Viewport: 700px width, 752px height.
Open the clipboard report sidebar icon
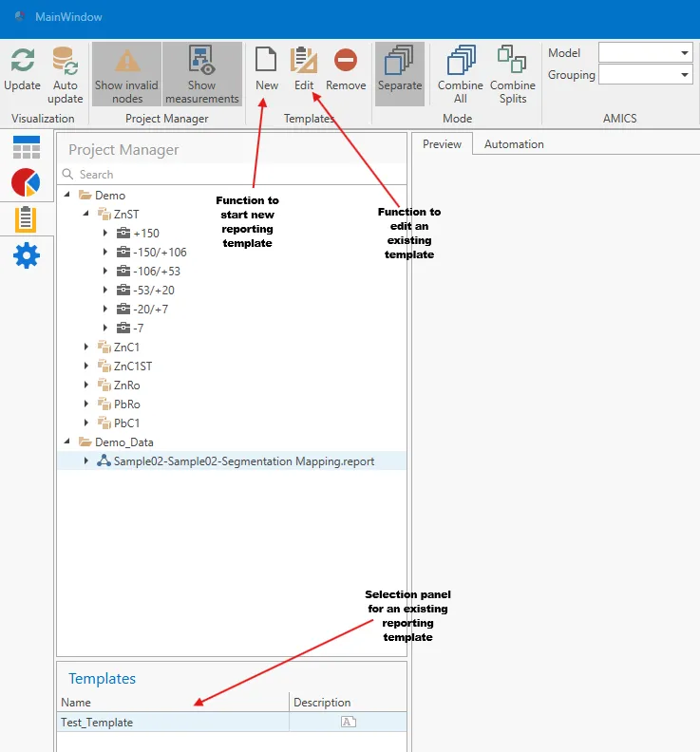coord(26,219)
